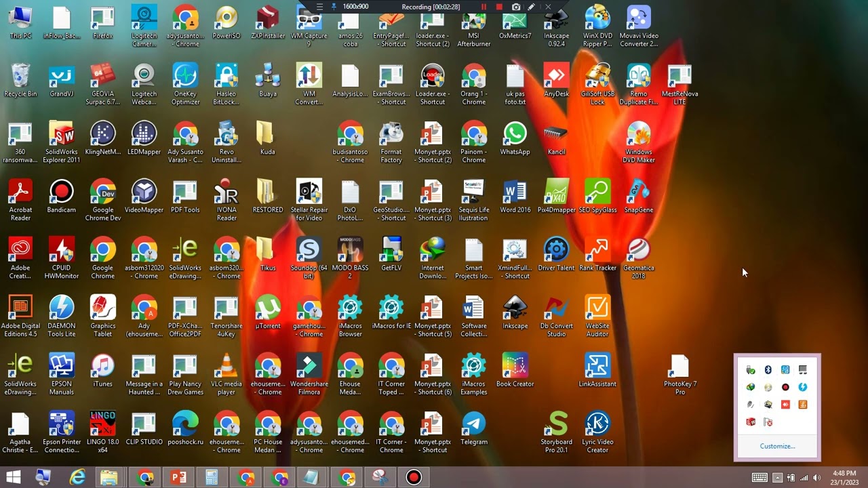Viewport: 868px width, 488px height.
Task: Select the Book Creator desktop icon
Action: [515, 371]
